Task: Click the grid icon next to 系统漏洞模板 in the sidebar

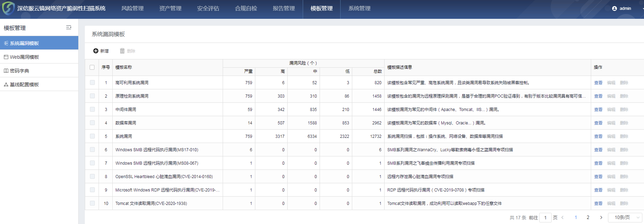Action: click(x=6, y=43)
